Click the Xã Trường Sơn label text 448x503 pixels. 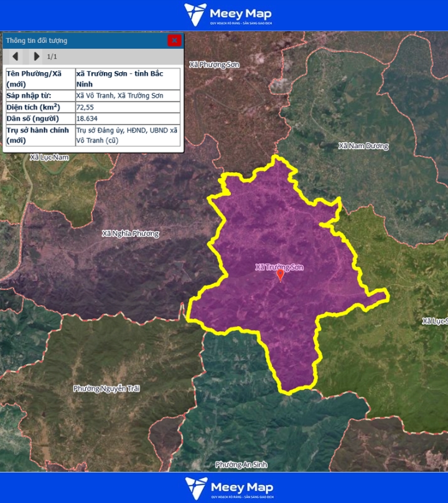(279, 267)
